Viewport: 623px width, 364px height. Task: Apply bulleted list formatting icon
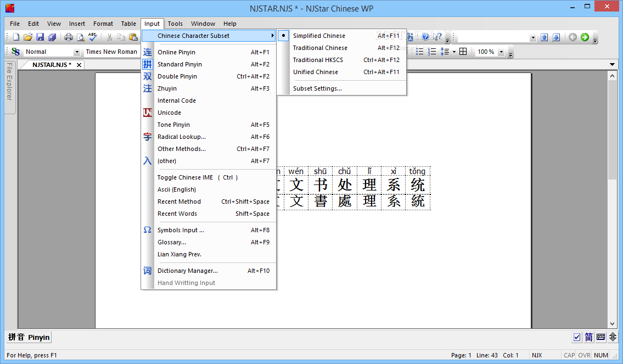tap(419, 52)
